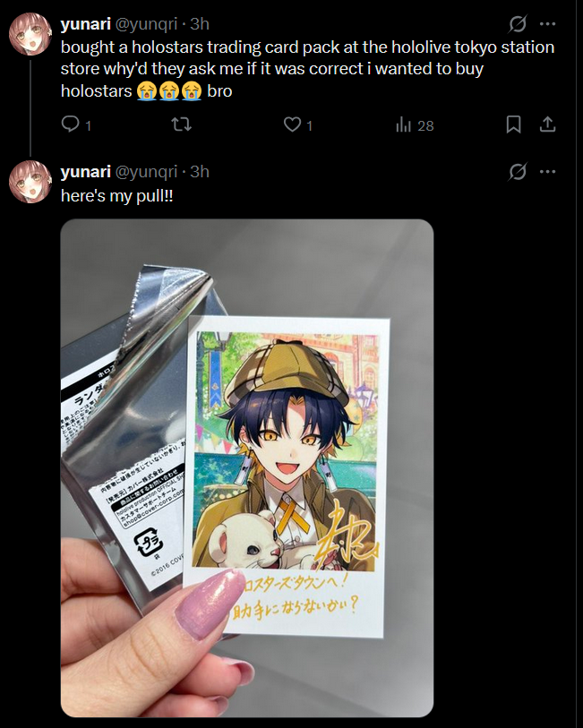
Task: Bookmark the first tweet
Action: [x=513, y=124]
